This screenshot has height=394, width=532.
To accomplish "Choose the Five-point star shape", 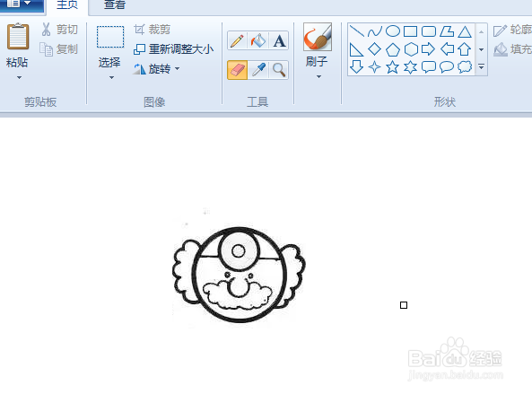I will pyautogui.click(x=393, y=66).
